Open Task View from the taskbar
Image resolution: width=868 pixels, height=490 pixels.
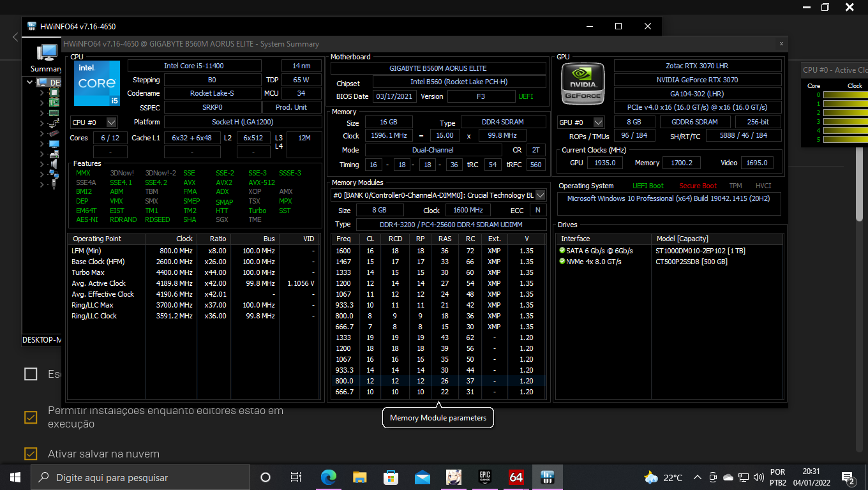pos(296,477)
